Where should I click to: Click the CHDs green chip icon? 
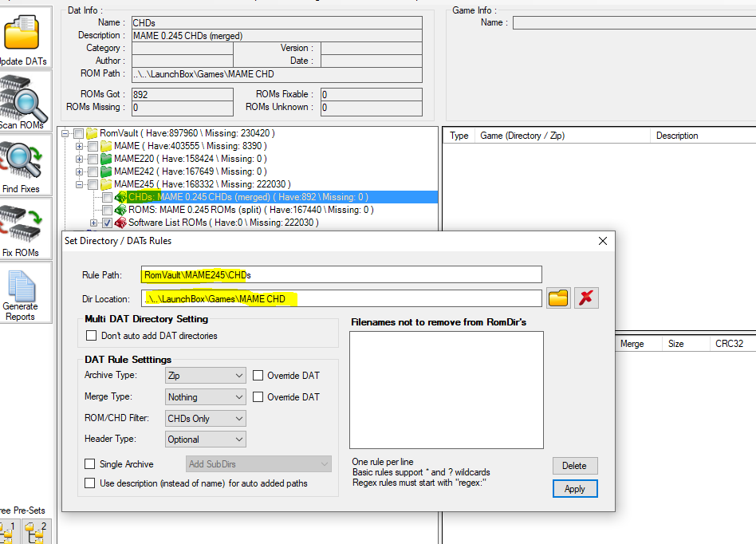120,197
